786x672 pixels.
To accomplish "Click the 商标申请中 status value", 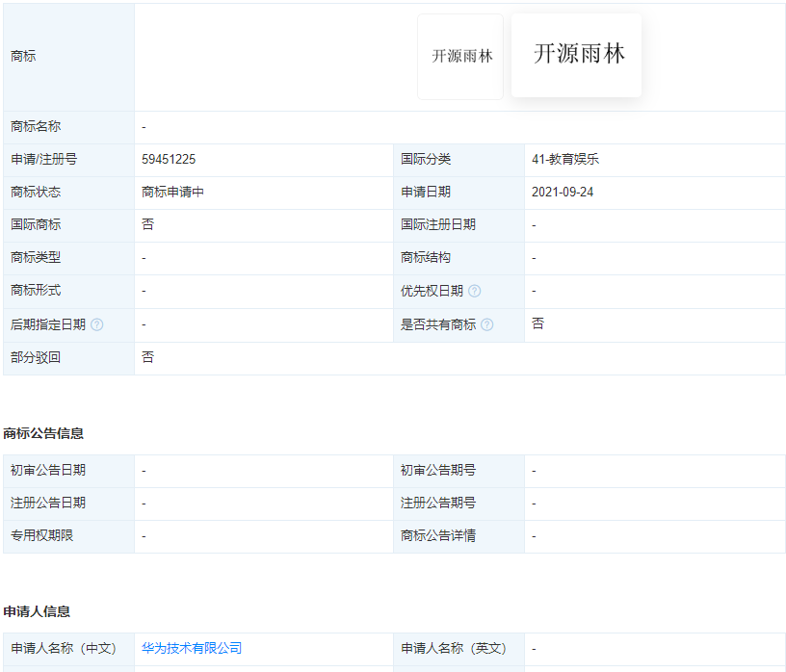I will 172,192.
